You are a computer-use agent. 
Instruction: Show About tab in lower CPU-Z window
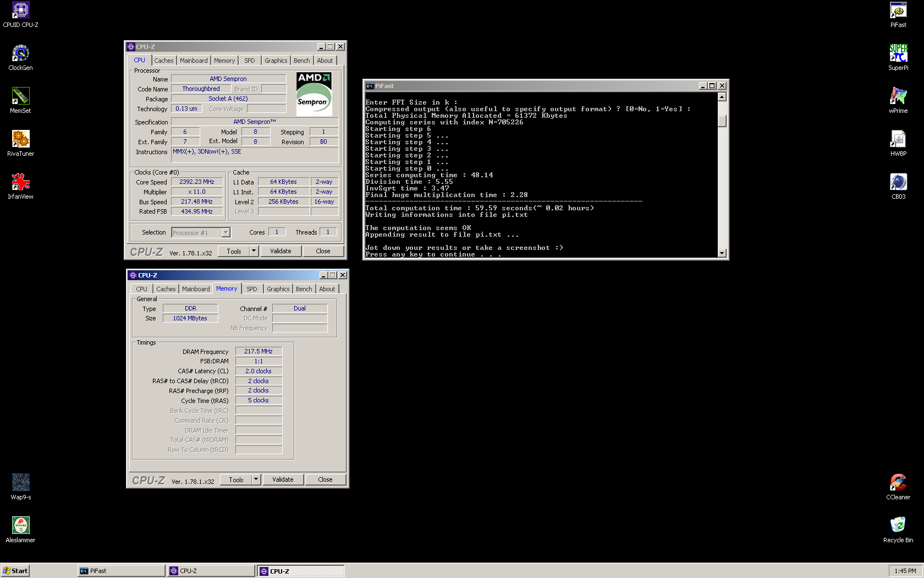tap(327, 289)
